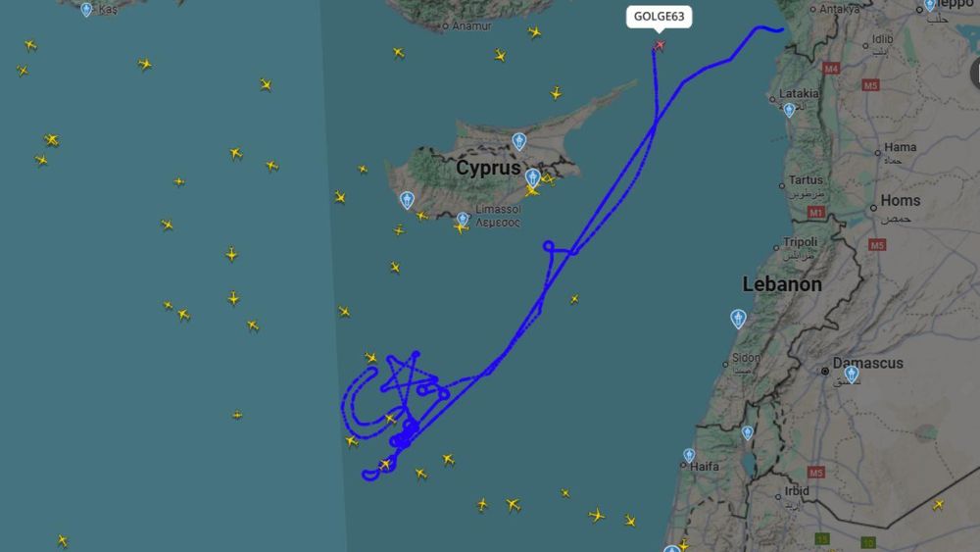The height and width of the screenshot is (552, 980).
Task: Click the yellow plane over Jordan near Irbid
Action: pyautogui.click(x=938, y=505)
